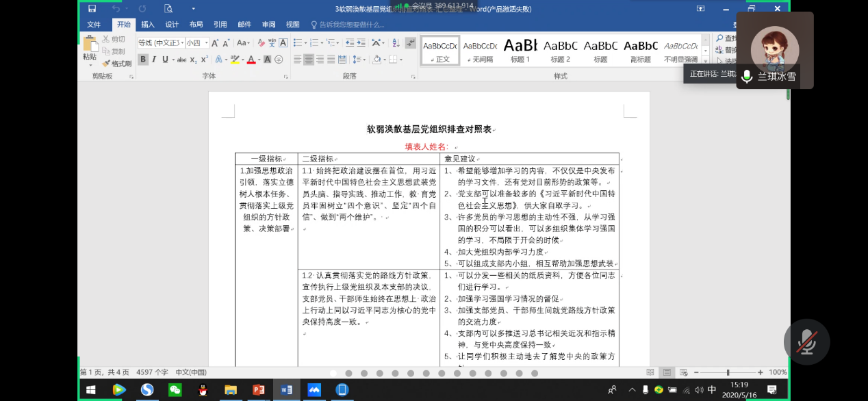The width and height of the screenshot is (868, 401).
Task: Toggle Italic formatting
Action: (154, 60)
